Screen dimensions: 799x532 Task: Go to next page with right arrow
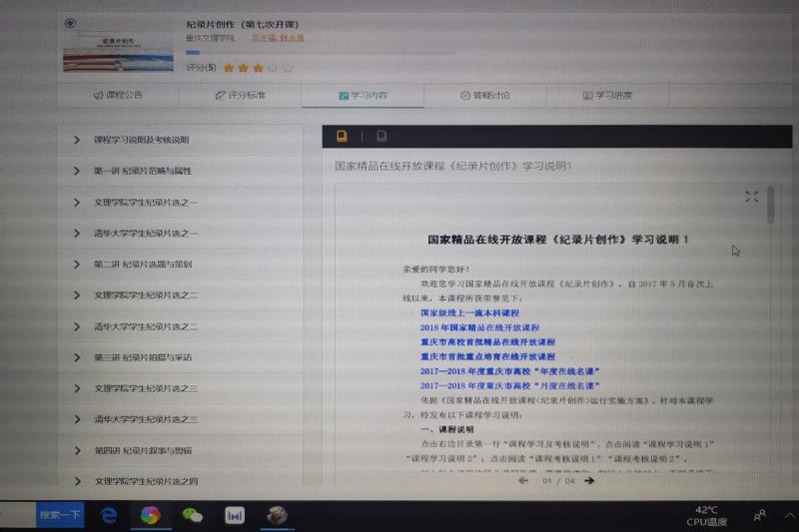click(589, 480)
